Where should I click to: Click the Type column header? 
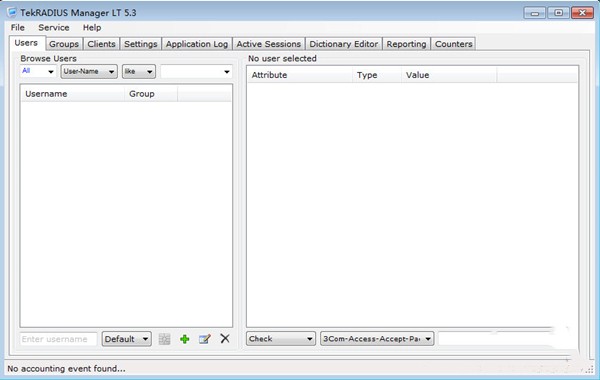pyautogui.click(x=377, y=75)
